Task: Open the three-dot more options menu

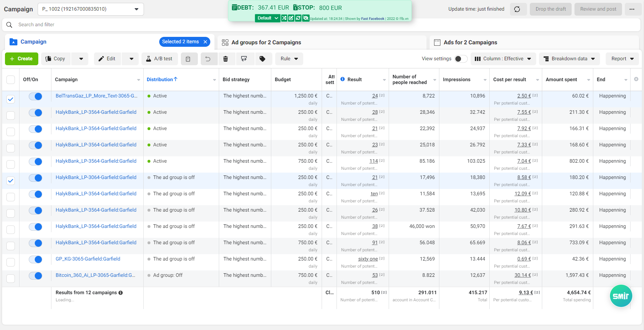Action: (x=632, y=9)
